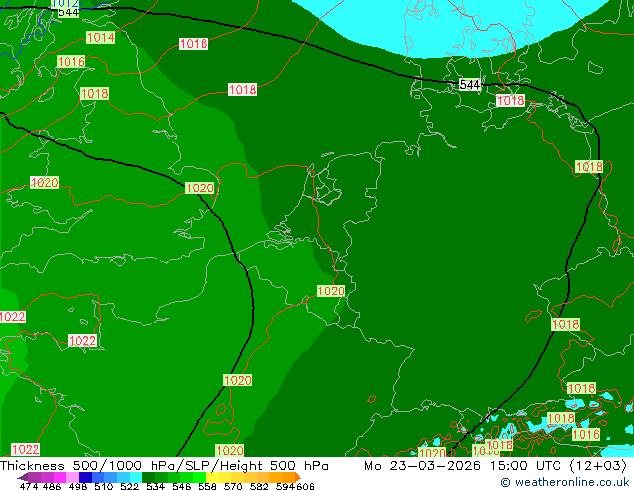
Task: Click the legend value 486
Action: coord(51,486)
